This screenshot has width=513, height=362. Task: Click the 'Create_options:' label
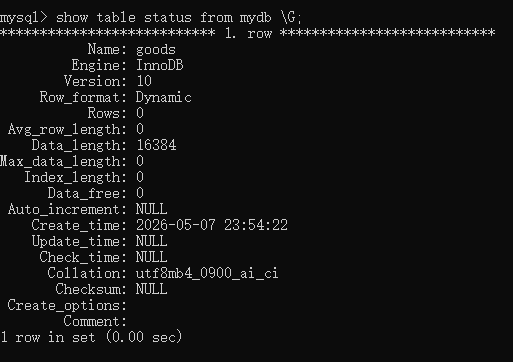coord(67,306)
